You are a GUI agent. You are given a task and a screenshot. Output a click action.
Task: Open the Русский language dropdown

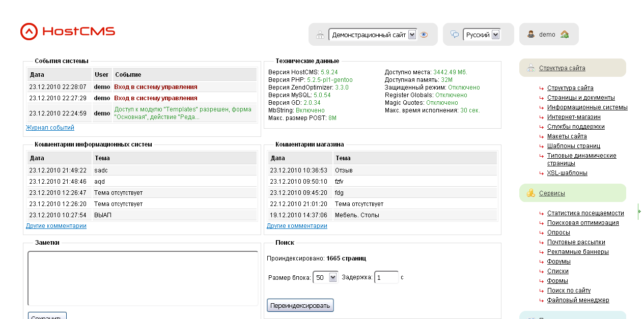pyautogui.click(x=481, y=35)
